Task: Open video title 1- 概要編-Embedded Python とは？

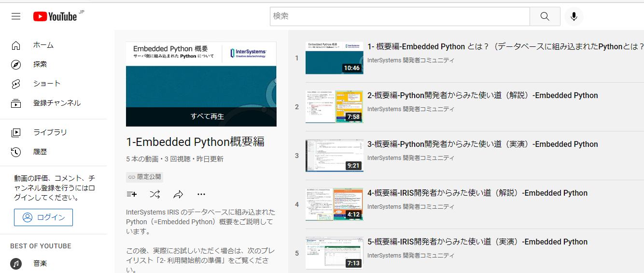Action: (505, 47)
